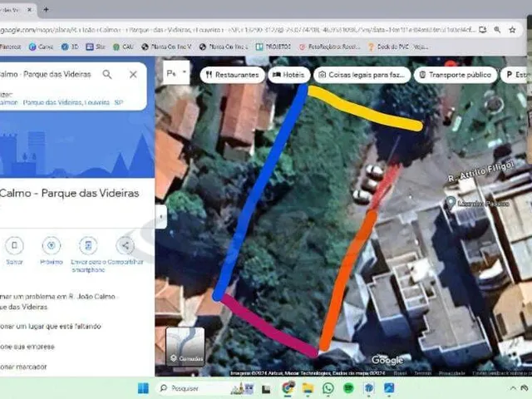Select the Coisas legais para fazer chip

tap(362, 75)
